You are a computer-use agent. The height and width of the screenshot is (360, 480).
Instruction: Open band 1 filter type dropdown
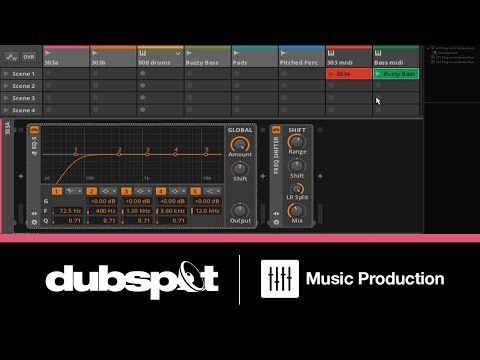[74, 191]
